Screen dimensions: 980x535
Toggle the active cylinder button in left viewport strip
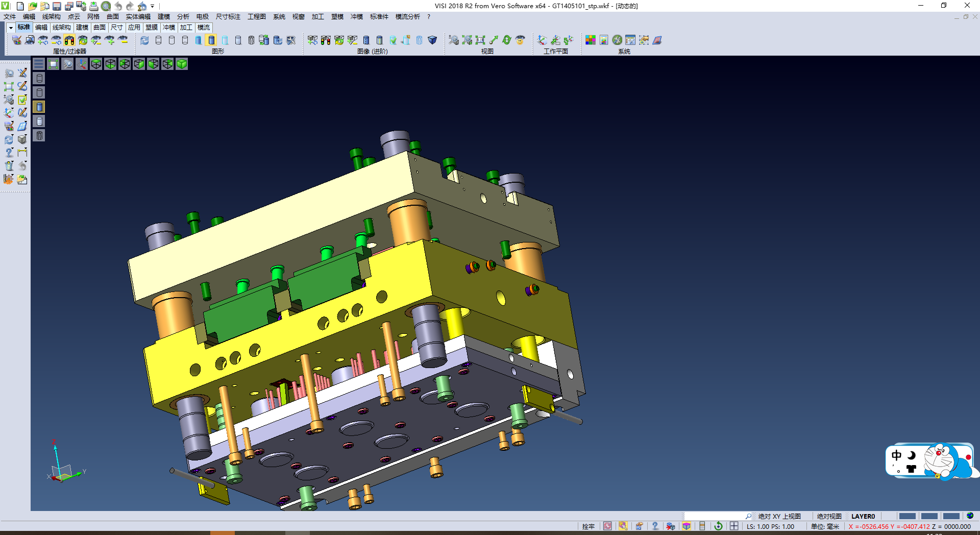point(39,107)
